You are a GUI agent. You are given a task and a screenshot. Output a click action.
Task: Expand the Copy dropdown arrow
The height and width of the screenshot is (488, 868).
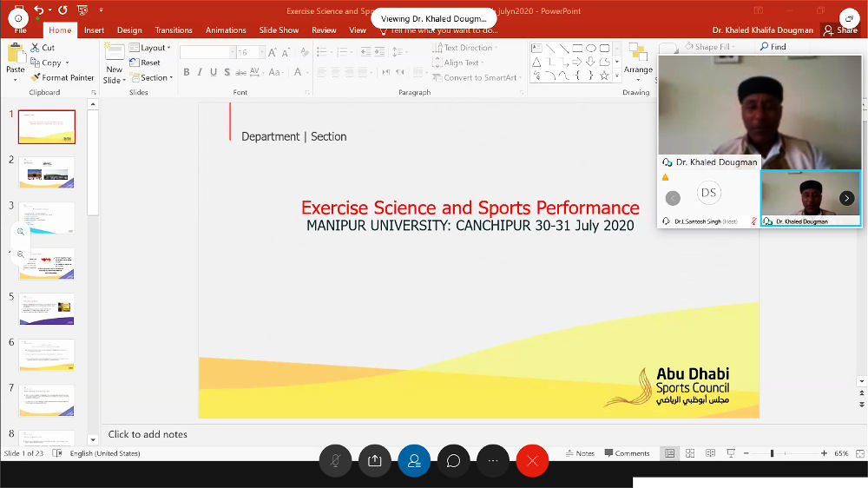[68, 63]
